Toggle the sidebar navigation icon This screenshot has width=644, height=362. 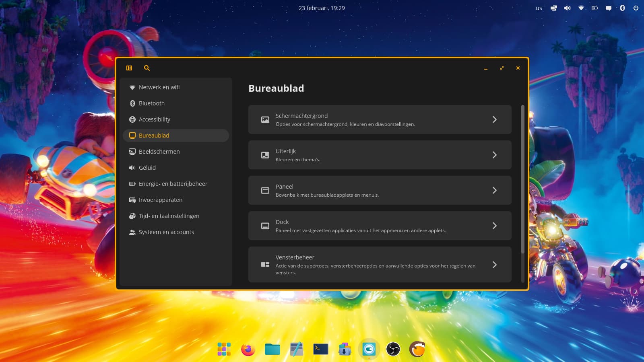(x=129, y=68)
